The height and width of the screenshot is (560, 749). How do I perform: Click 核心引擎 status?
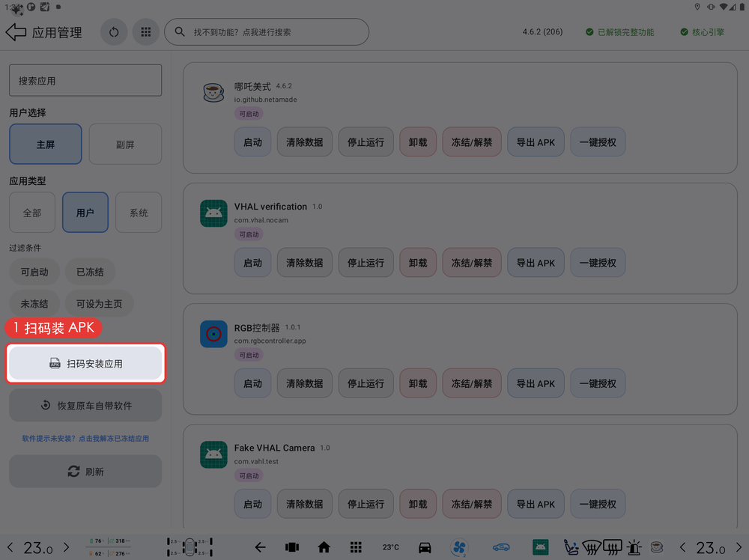click(x=703, y=32)
